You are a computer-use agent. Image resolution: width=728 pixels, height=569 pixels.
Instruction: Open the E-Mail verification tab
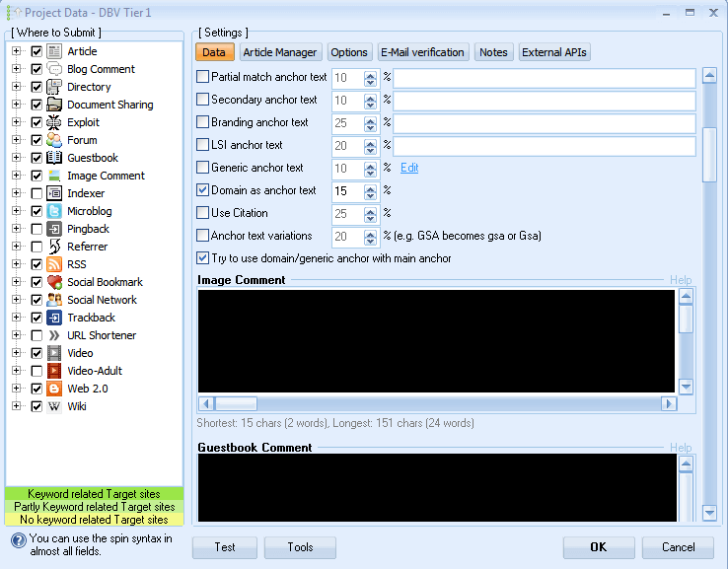pos(422,52)
